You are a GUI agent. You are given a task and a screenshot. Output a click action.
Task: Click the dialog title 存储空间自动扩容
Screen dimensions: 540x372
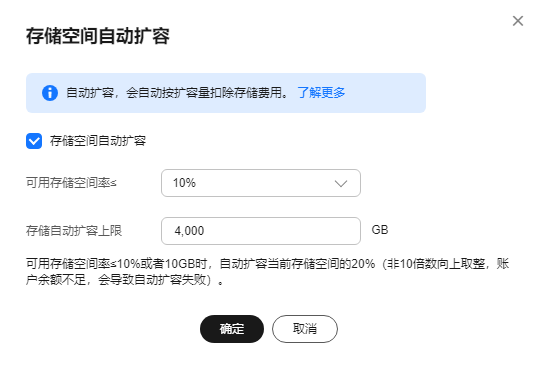click(x=98, y=36)
